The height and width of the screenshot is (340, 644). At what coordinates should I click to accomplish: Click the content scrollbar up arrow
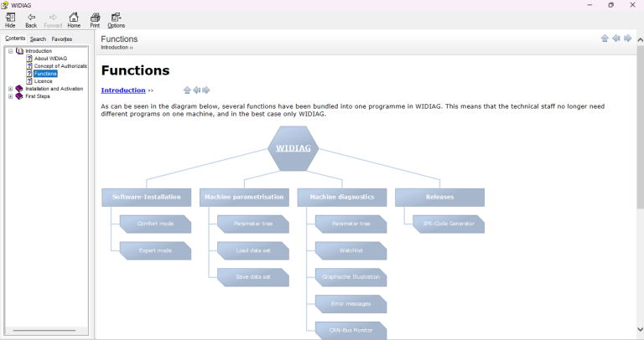[640, 40]
